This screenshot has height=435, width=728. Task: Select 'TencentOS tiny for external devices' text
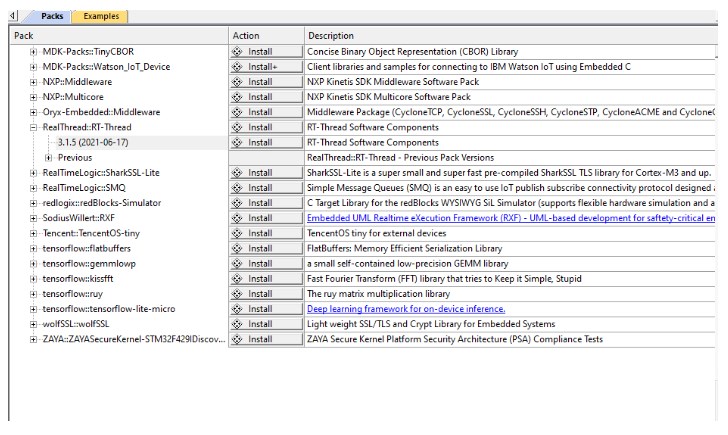point(377,233)
